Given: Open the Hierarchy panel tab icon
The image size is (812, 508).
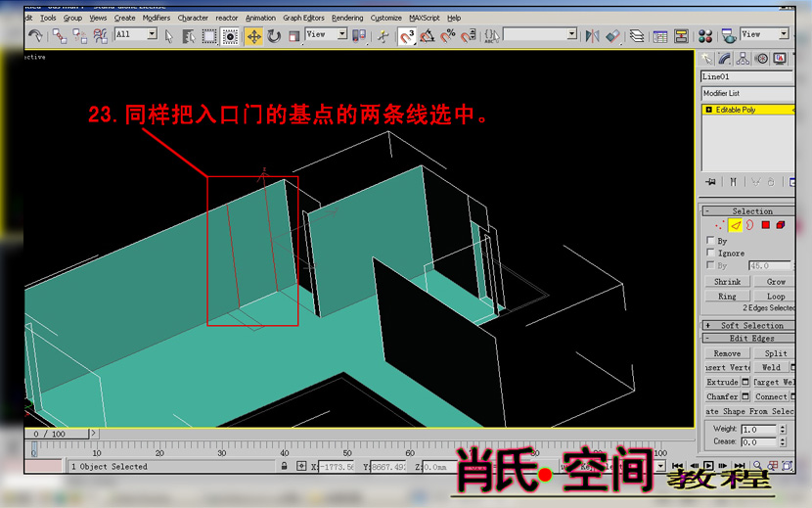Looking at the screenshot, I should 743,59.
